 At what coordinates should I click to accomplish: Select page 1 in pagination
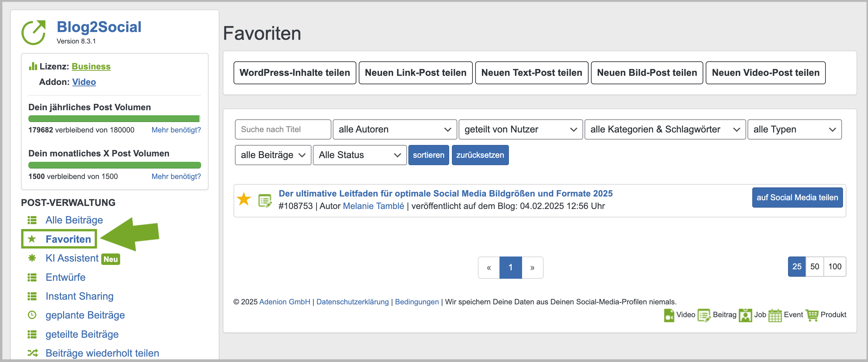coord(511,268)
